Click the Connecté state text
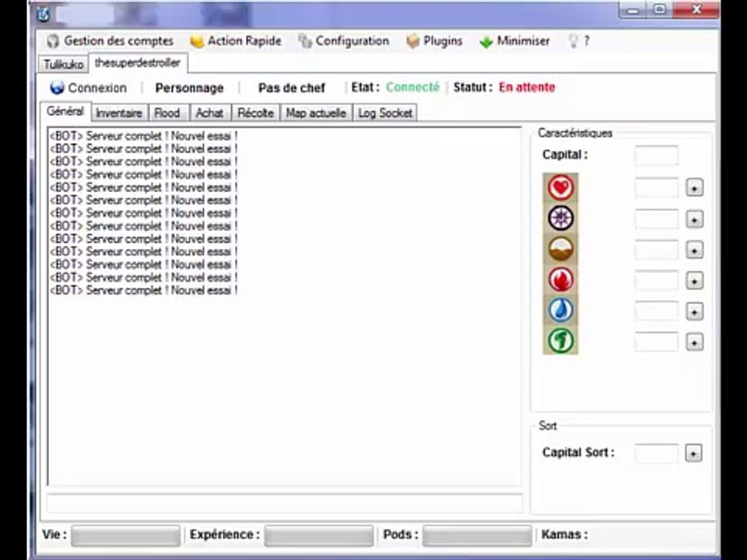Screen dimensions: 747x560 412,87
